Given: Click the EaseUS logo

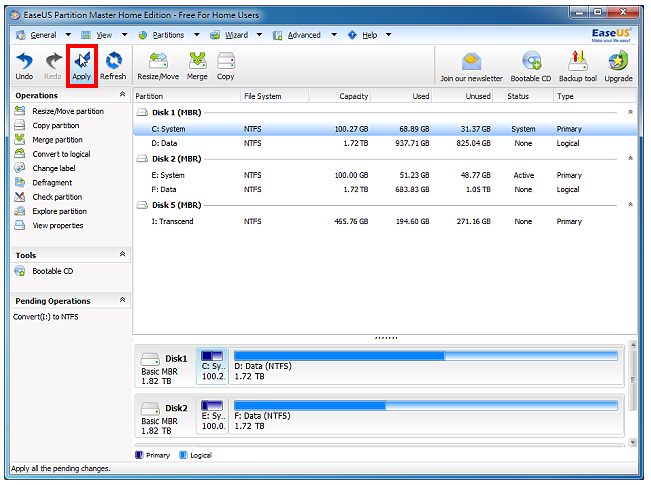Looking at the screenshot, I should point(611,34).
